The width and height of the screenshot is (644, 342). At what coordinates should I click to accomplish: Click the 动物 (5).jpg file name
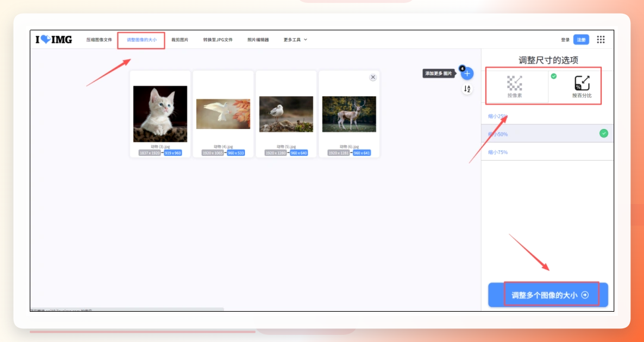[x=286, y=146]
